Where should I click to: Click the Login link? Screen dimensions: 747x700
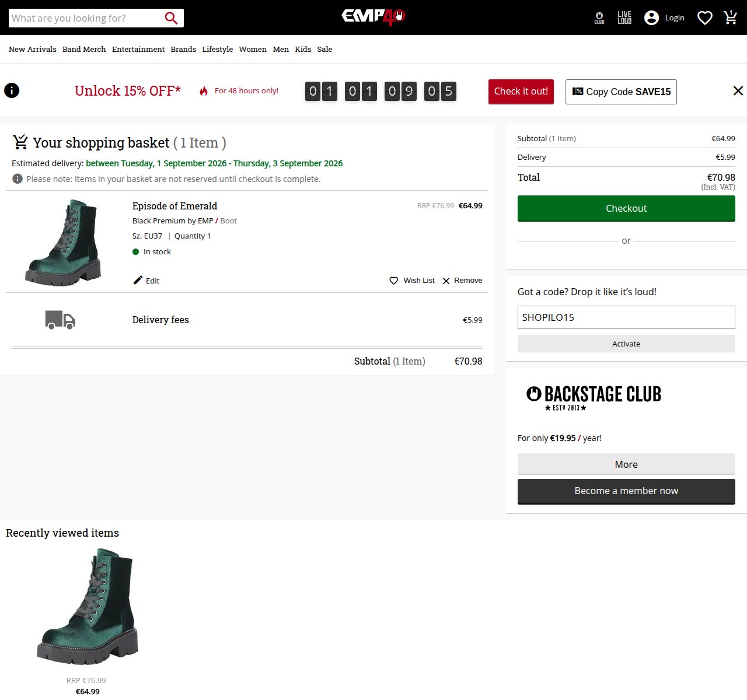(x=675, y=18)
